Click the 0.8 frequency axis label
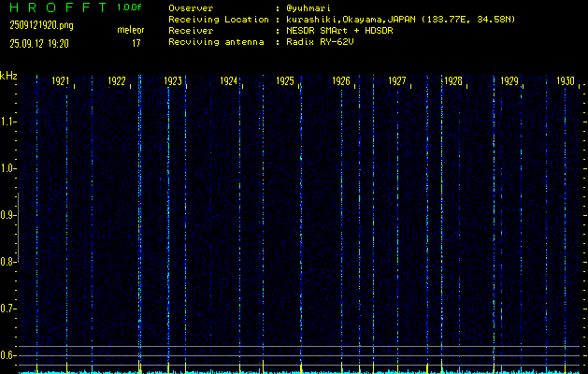The width and height of the screenshot is (588, 374). (7, 262)
